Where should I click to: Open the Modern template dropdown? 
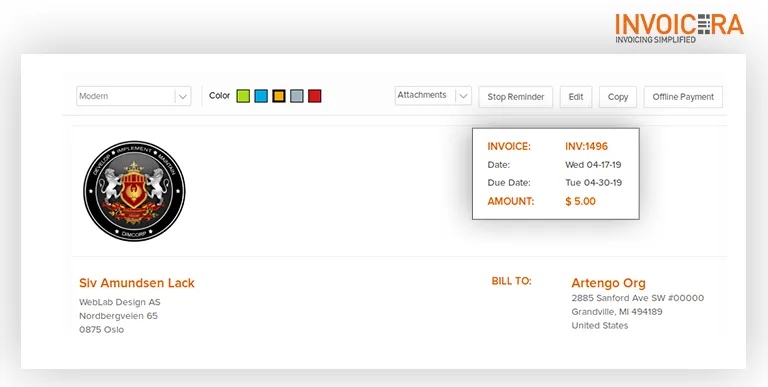134,96
